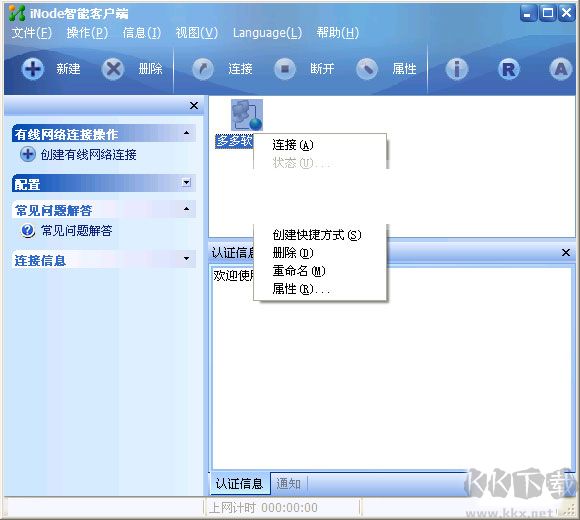Collapse the 常见问题解答 section header
This screenshot has width=580, height=520.
point(187,209)
